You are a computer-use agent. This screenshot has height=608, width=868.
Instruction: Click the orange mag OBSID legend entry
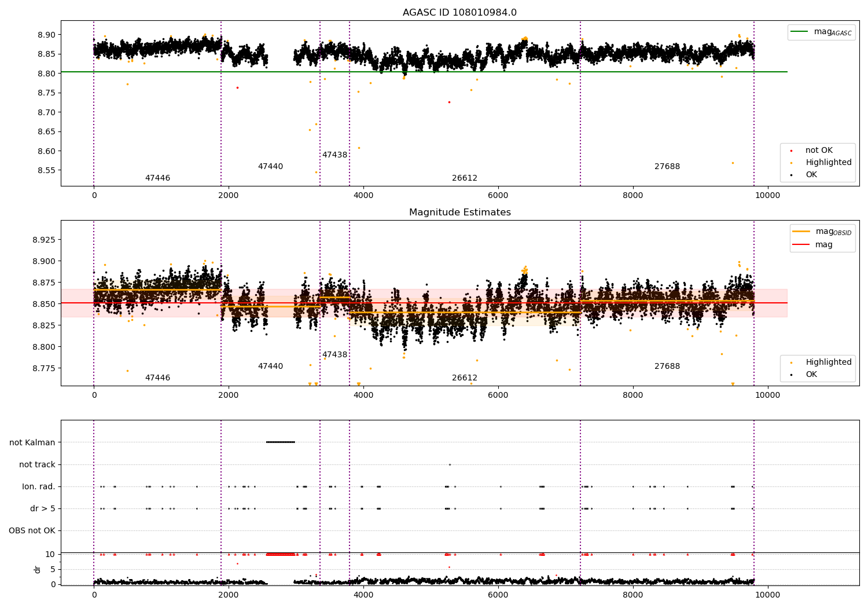point(822,232)
